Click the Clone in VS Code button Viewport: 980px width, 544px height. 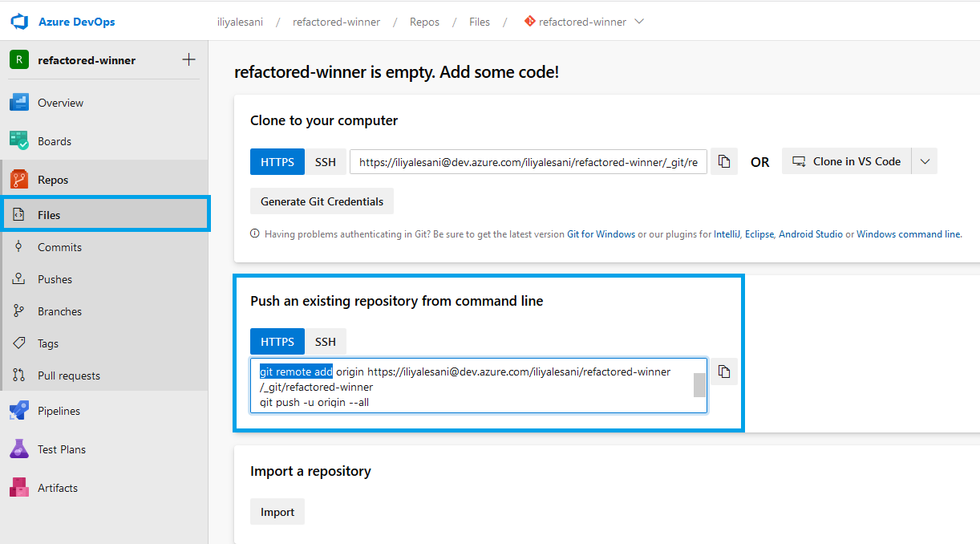[848, 161]
